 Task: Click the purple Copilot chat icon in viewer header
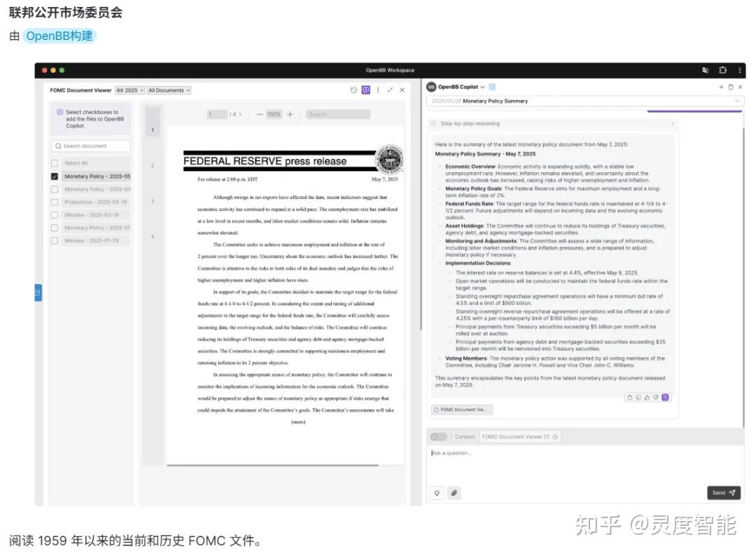tap(365, 90)
